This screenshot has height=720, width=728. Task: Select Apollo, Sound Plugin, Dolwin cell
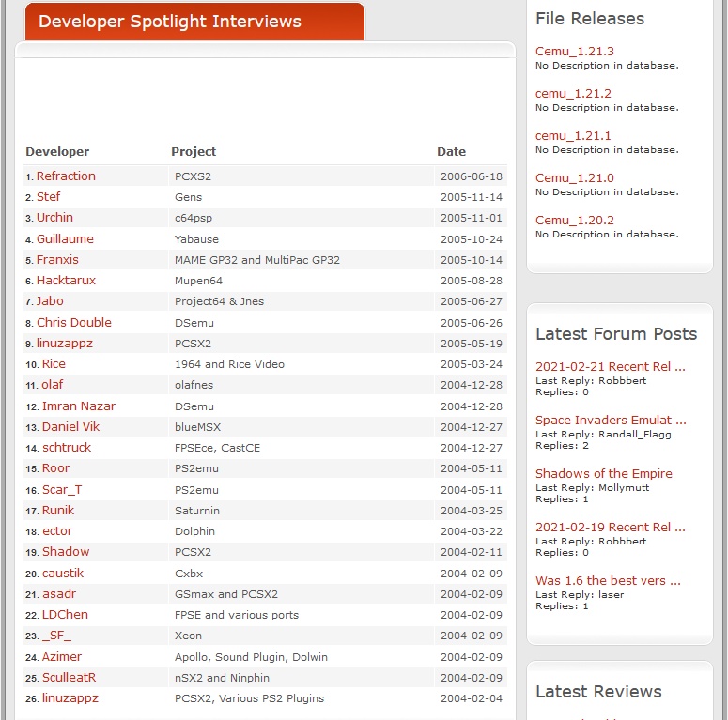click(x=301, y=657)
